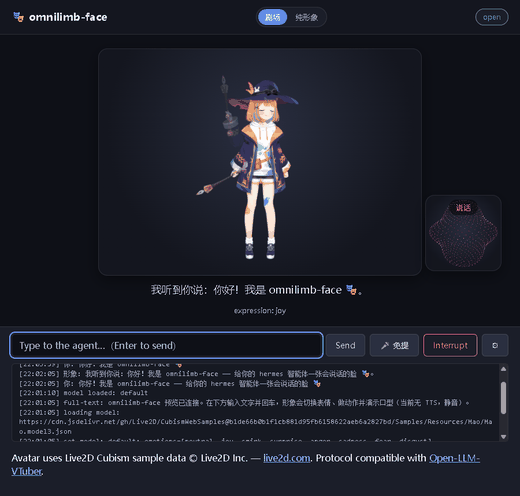The height and width of the screenshot is (496, 520).
Task: Click the jsdelivr model URL in the log
Action: [x=255, y=427]
